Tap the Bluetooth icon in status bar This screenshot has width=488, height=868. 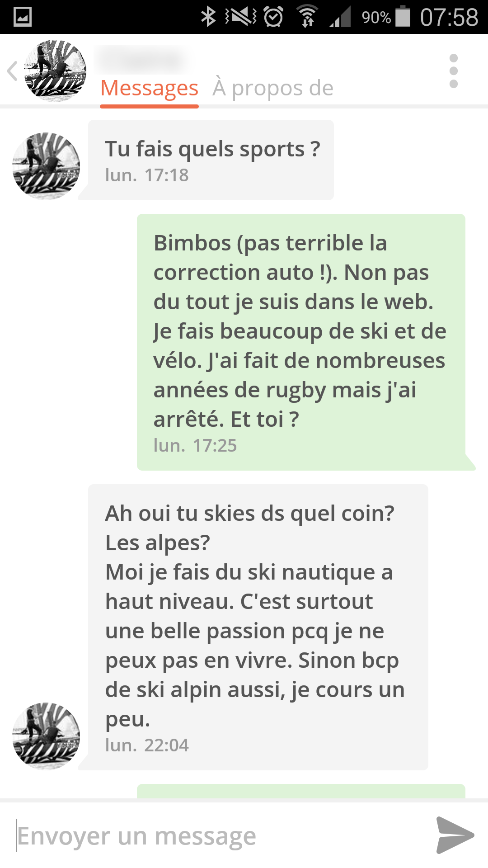pyautogui.click(x=208, y=17)
